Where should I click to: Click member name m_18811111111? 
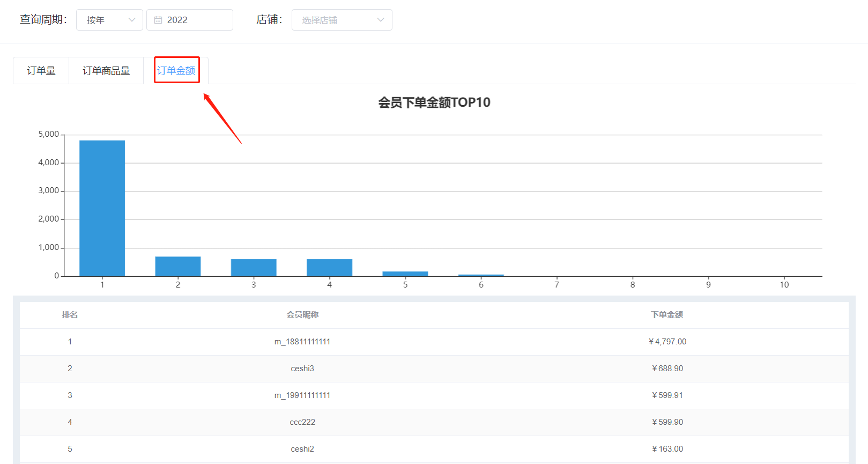302,342
